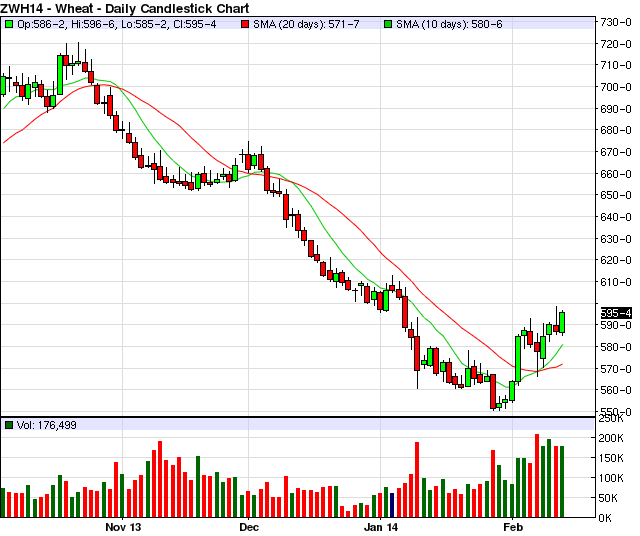Click the green SMA 10 days legend swatch

(388, 24)
